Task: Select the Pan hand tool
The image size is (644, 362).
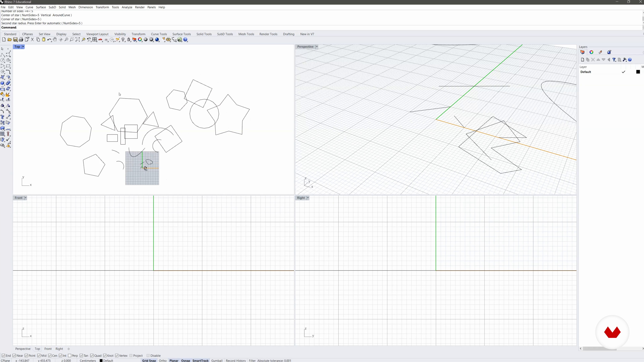Action: [x=55, y=40]
